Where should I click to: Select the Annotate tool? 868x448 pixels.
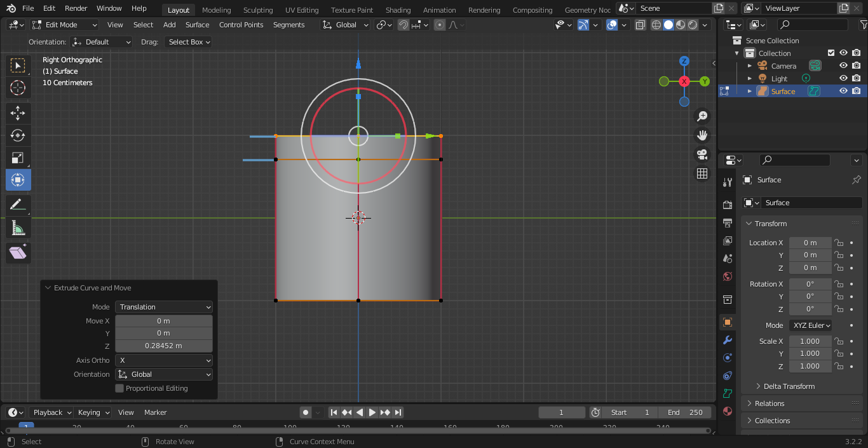coord(18,205)
